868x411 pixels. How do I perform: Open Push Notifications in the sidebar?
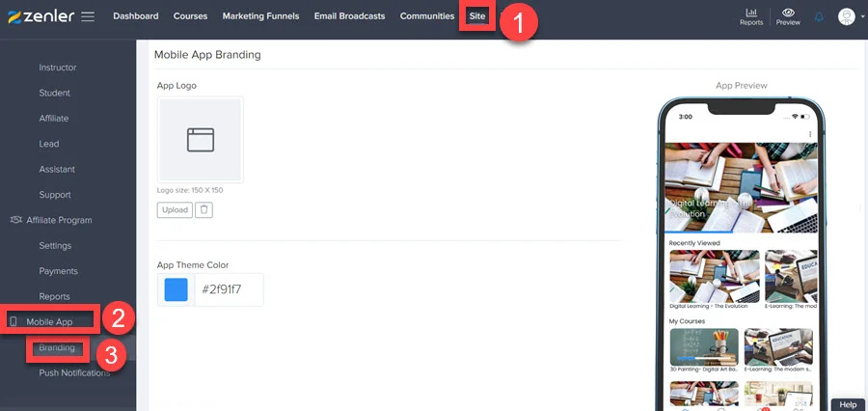pos(74,373)
